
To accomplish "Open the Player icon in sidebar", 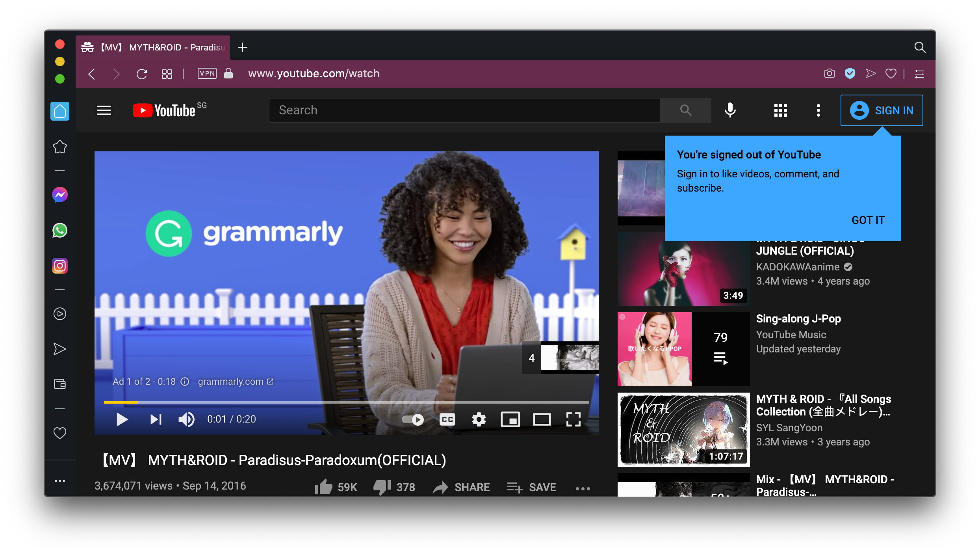I will click(60, 314).
